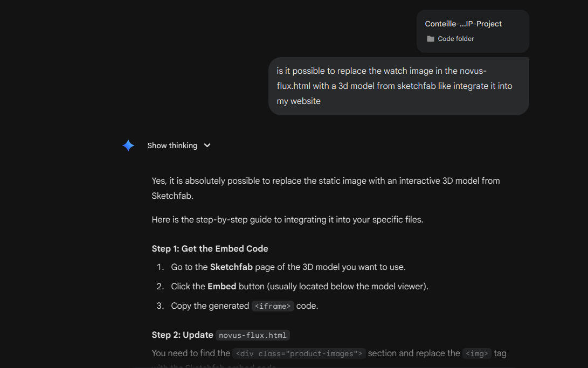Click the Show thinking chevron arrow
The height and width of the screenshot is (368, 588).
pyautogui.click(x=207, y=145)
